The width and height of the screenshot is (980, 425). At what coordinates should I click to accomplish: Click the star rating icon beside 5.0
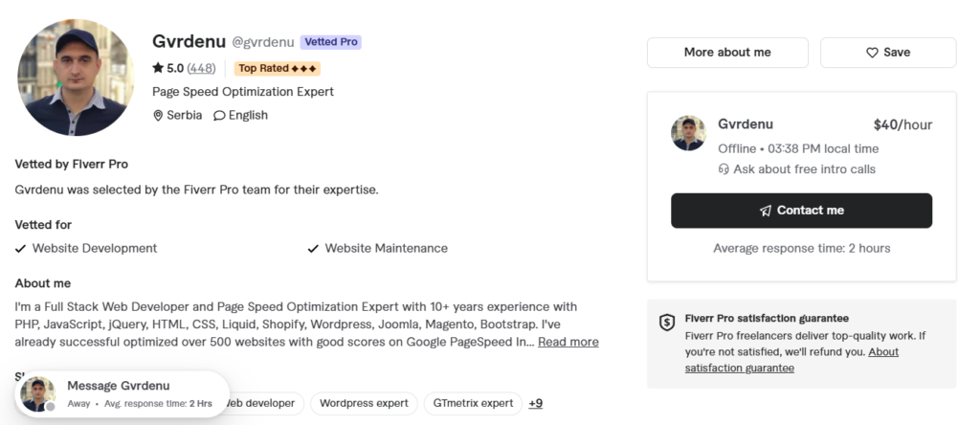(x=158, y=68)
